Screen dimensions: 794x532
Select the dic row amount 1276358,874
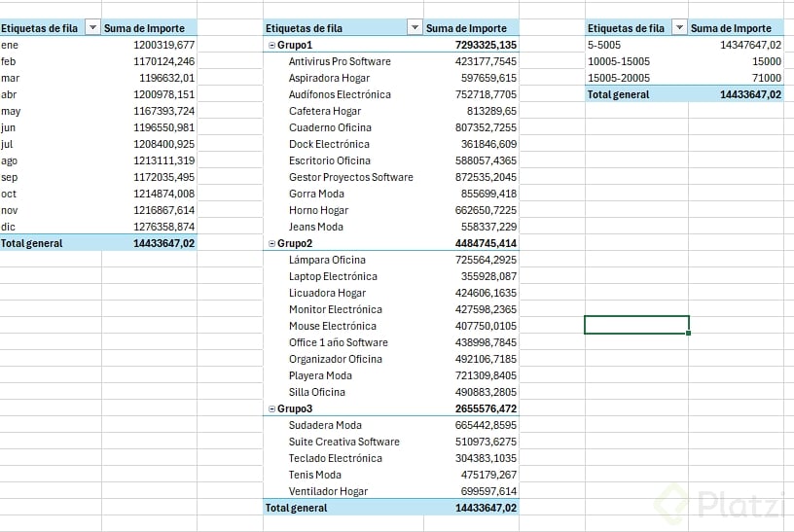[x=164, y=227]
